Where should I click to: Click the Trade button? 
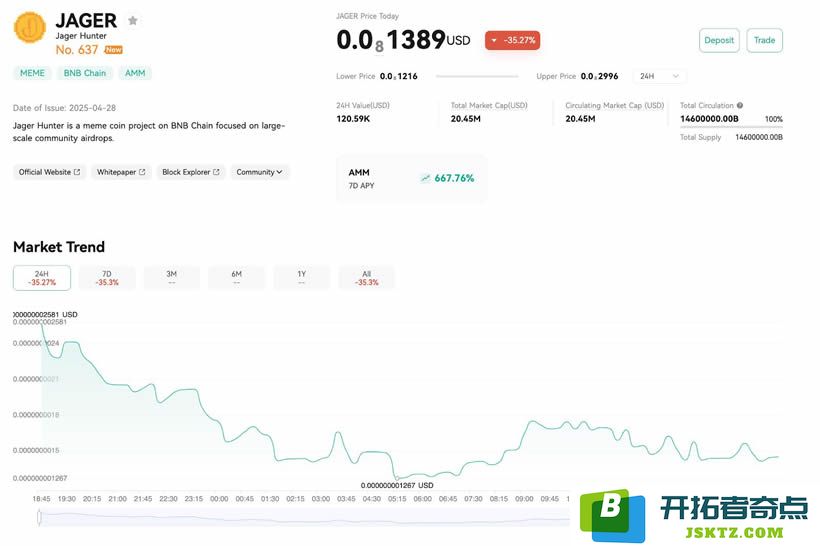pyautogui.click(x=765, y=40)
